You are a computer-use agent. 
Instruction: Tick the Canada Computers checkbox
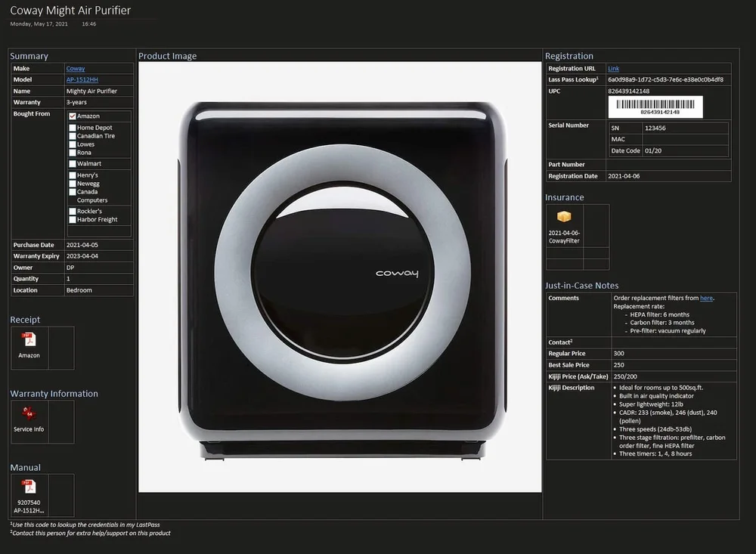(73, 192)
